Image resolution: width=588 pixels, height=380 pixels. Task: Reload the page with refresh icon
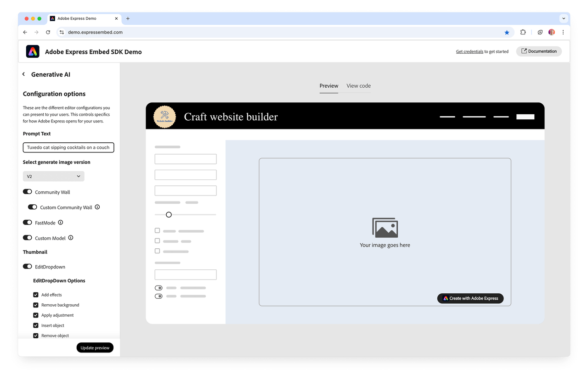click(48, 32)
